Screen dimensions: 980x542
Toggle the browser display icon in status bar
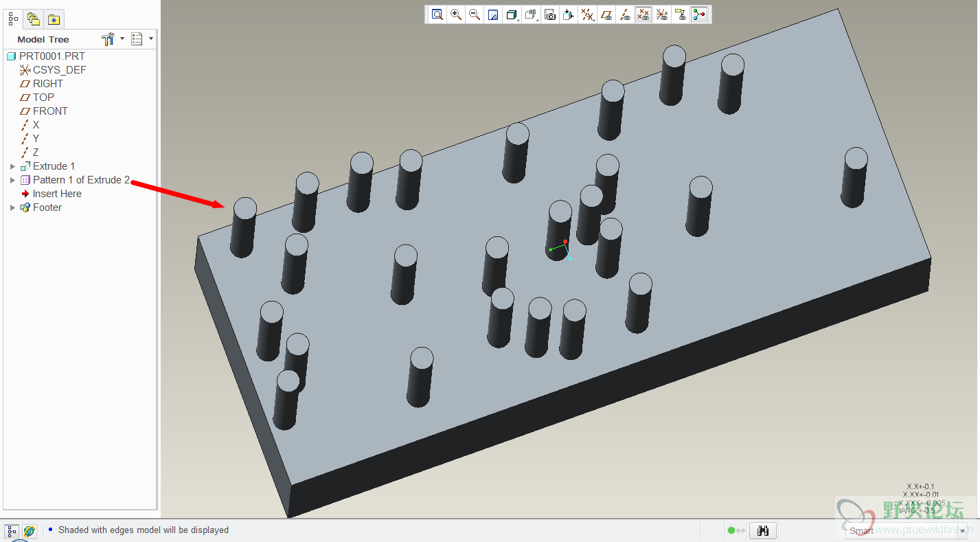pyautogui.click(x=29, y=531)
